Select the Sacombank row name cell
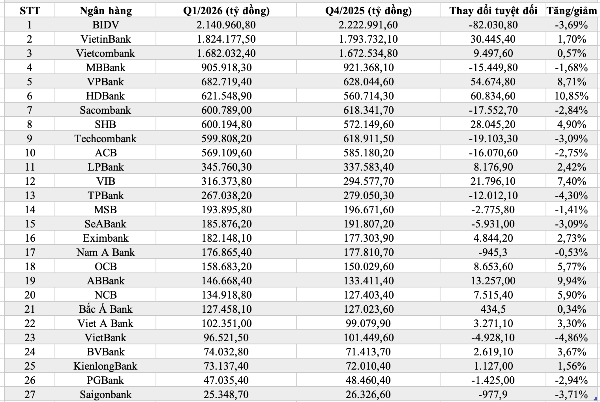The width and height of the screenshot is (600, 402). pos(106,110)
